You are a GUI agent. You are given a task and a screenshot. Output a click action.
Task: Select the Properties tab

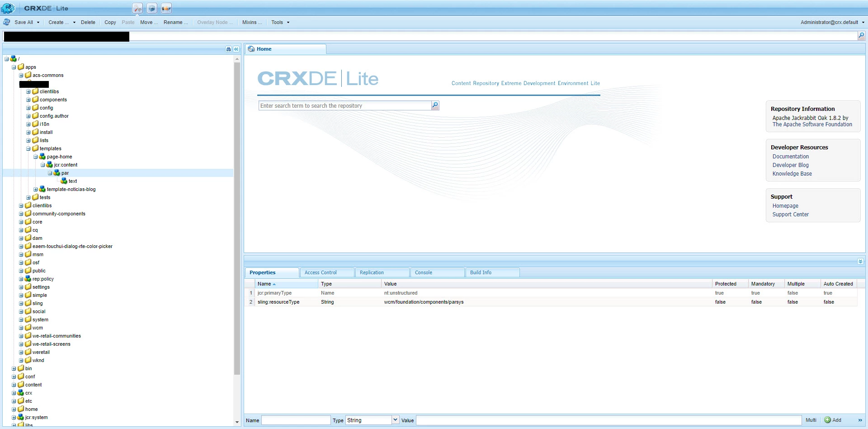[x=272, y=272]
